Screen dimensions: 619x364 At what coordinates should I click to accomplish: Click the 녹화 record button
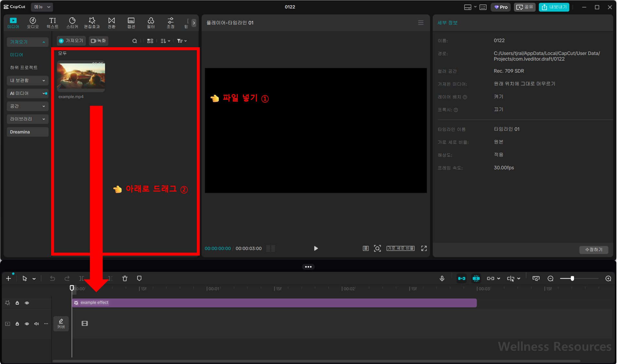coord(98,41)
